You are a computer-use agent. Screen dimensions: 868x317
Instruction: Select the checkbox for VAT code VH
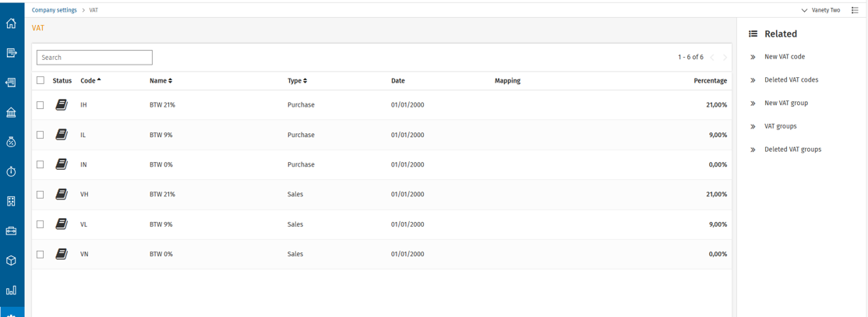[41, 194]
